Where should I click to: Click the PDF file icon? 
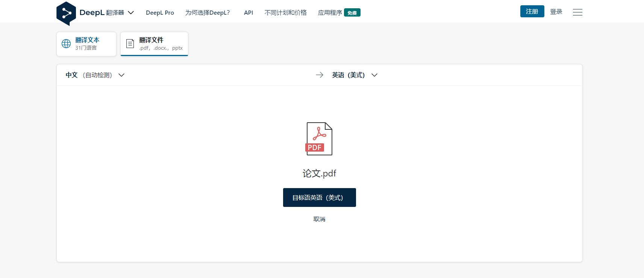pyautogui.click(x=319, y=139)
